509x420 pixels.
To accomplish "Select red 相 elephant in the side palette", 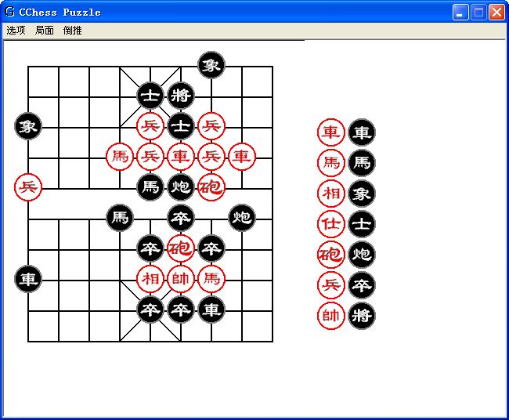I will pyautogui.click(x=331, y=194).
